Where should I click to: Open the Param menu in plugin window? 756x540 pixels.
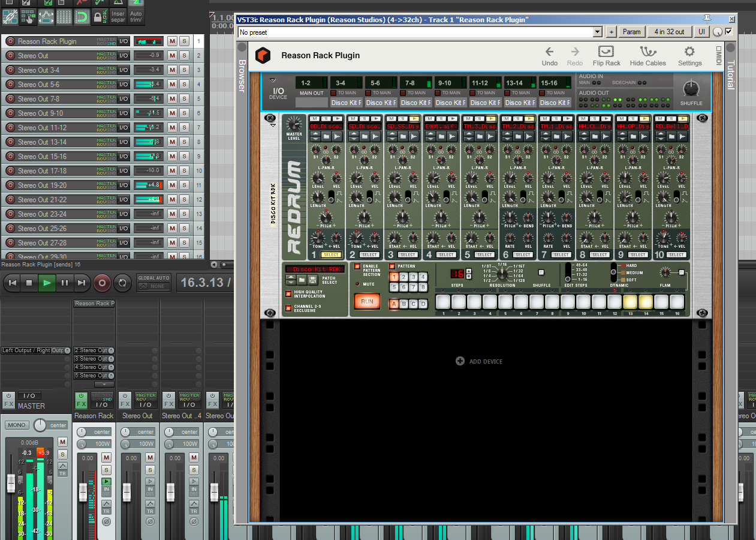(631, 32)
